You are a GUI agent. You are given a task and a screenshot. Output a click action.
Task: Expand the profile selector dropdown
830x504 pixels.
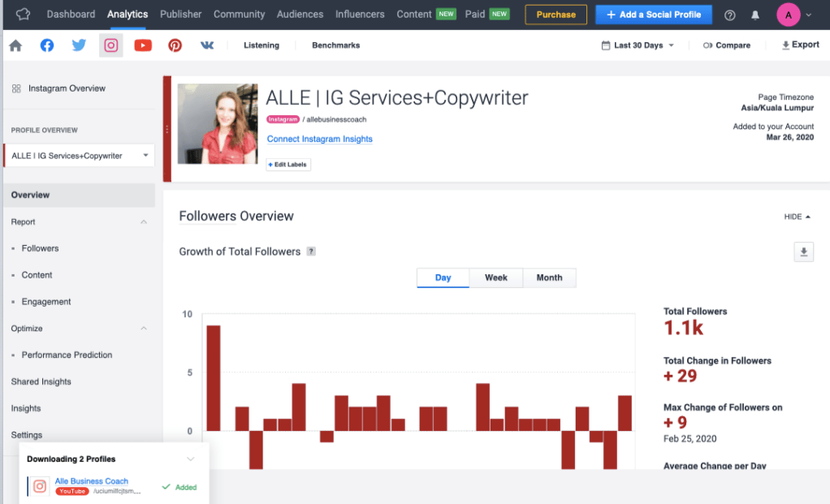pyautogui.click(x=79, y=156)
